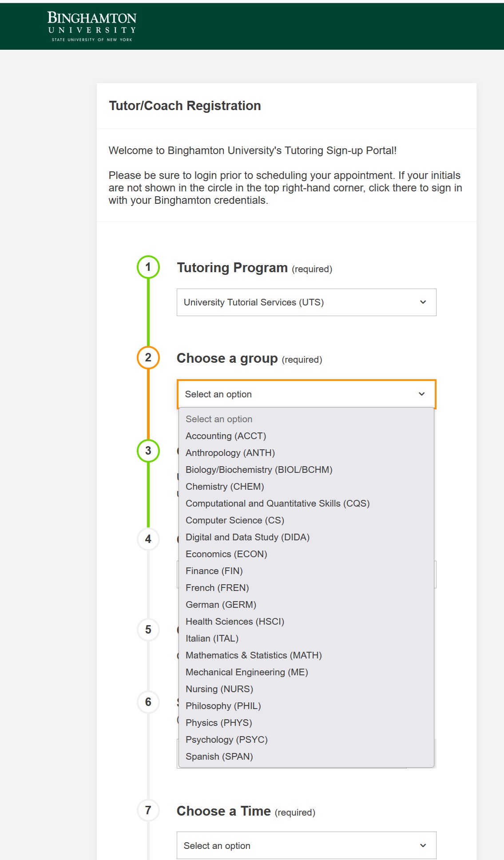Choose Psychology (PSYC) from the list

click(x=226, y=740)
